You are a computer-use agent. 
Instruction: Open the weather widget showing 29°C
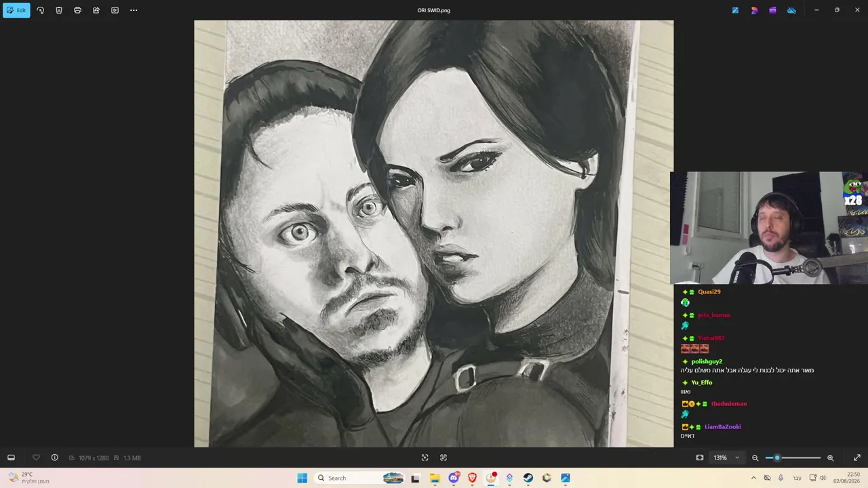click(27, 478)
